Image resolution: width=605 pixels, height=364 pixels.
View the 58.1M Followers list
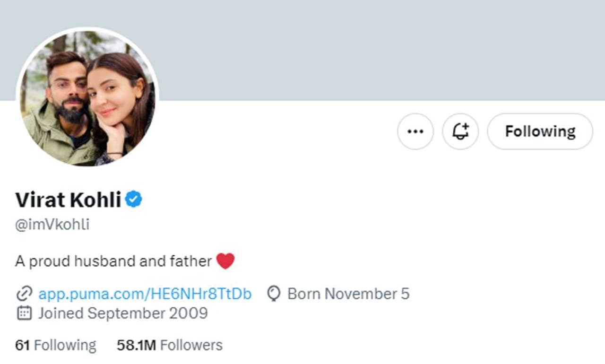point(170,345)
